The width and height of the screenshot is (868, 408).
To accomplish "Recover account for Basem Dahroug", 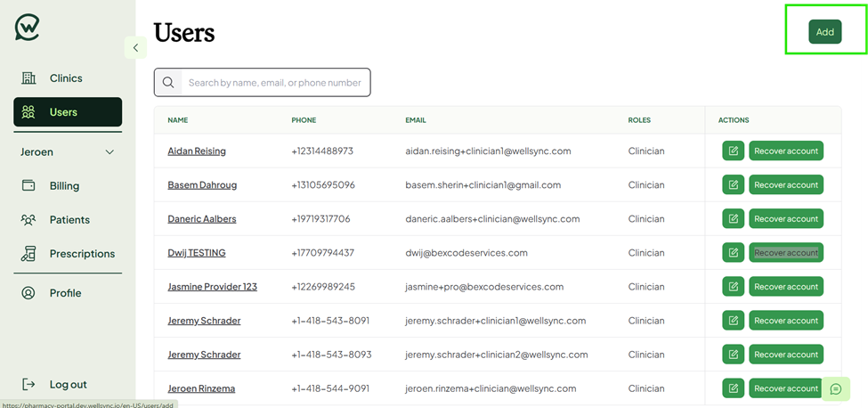I will coord(786,185).
